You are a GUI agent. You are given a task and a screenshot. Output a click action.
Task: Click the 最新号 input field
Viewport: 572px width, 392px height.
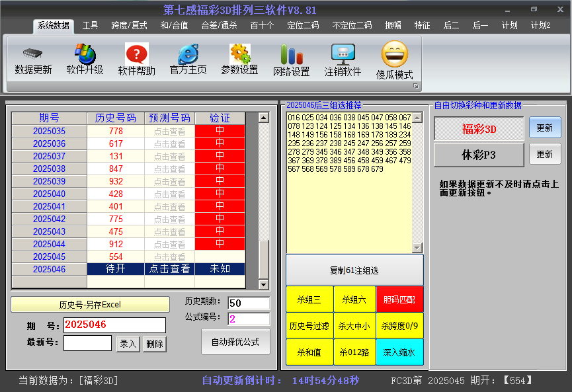click(x=87, y=343)
